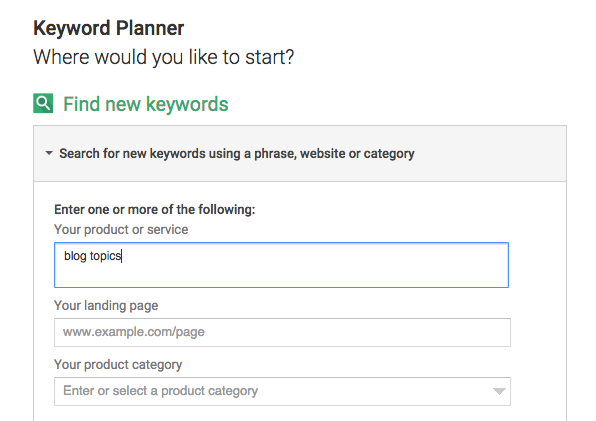Focus the 'Enter or select a product category' box
The height and width of the screenshot is (421, 596).
click(282, 391)
